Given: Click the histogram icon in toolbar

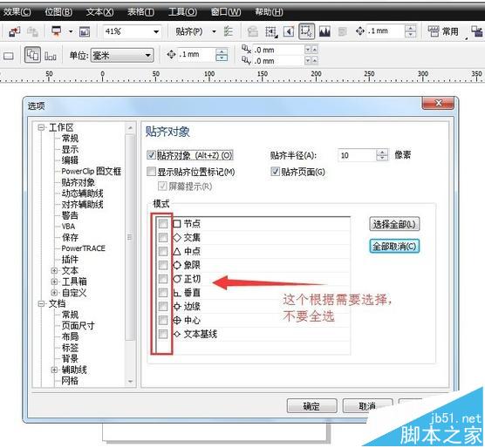Looking at the screenshot, I should coord(324,31).
